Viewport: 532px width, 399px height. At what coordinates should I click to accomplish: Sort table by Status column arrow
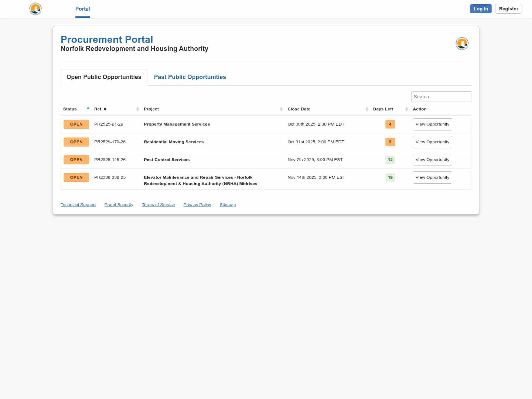pos(88,109)
